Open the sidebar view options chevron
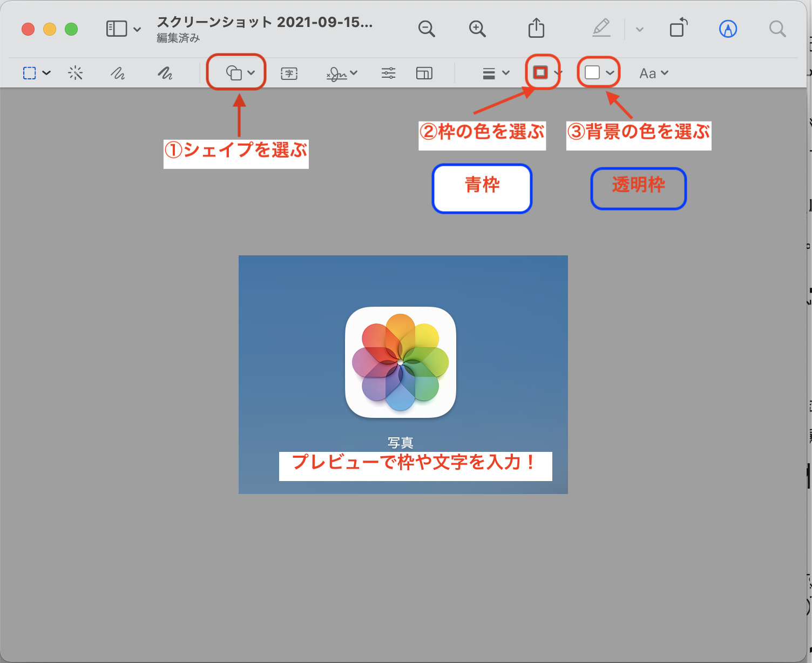 coord(137,29)
